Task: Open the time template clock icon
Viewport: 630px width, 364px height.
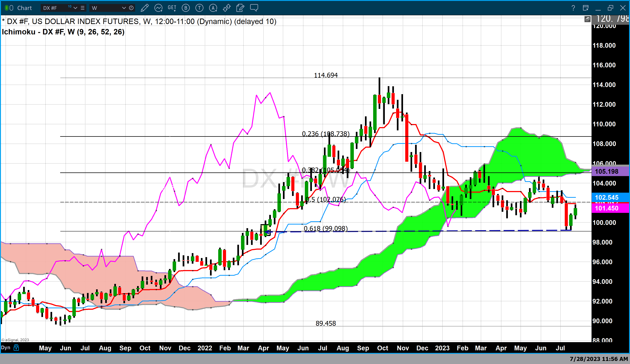Action: point(131,8)
